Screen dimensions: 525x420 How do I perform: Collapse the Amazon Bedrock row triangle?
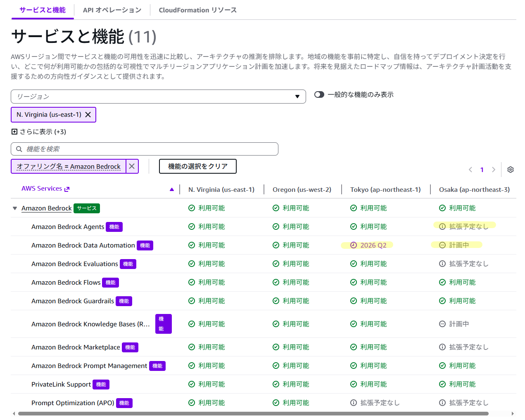click(15, 208)
